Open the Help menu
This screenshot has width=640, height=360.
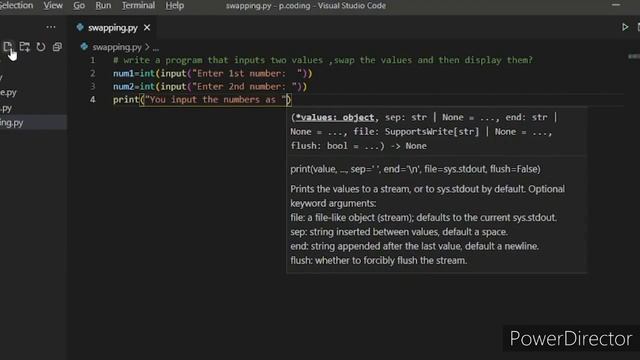tap(175, 6)
